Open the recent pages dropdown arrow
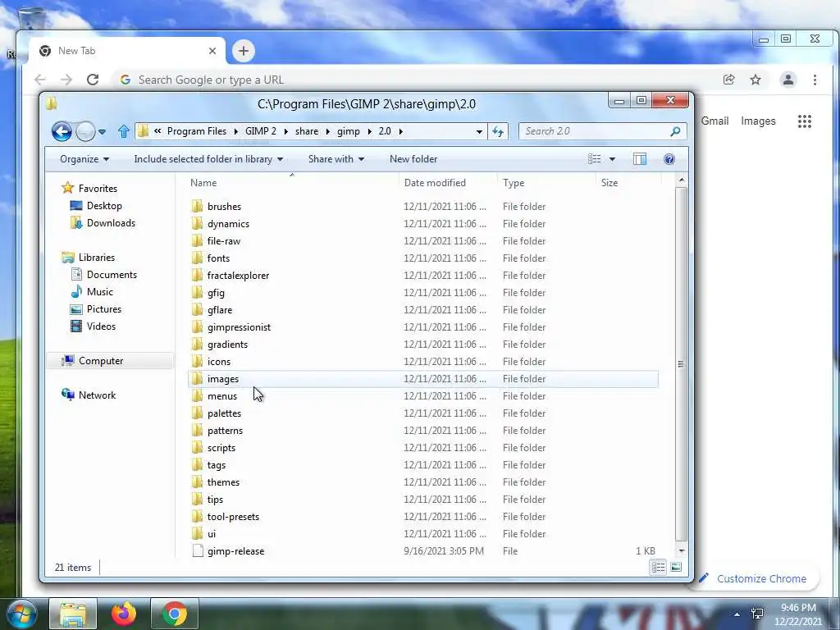The width and height of the screenshot is (840, 630). (102, 132)
